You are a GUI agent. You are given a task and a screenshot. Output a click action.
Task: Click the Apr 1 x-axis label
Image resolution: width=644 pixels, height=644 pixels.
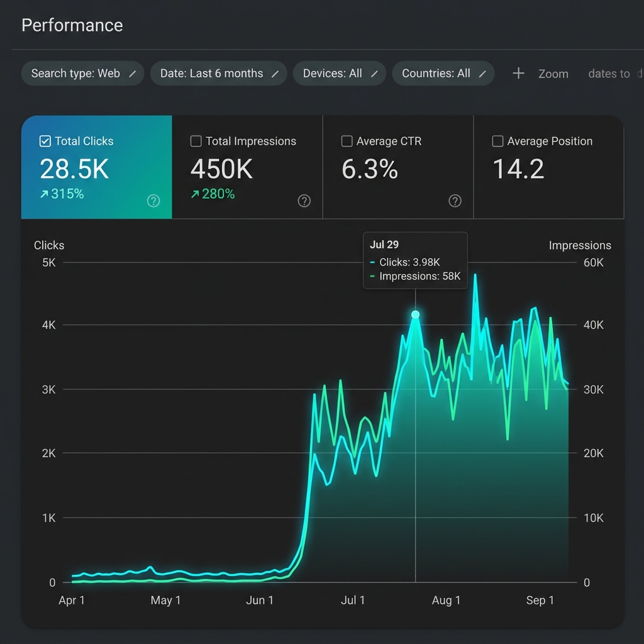pos(72,600)
